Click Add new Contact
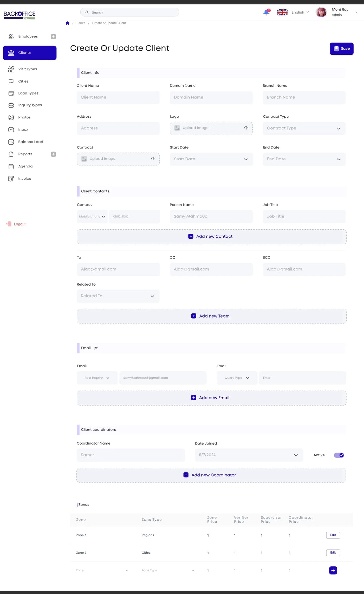This screenshot has height=594, width=364. [x=212, y=237]
